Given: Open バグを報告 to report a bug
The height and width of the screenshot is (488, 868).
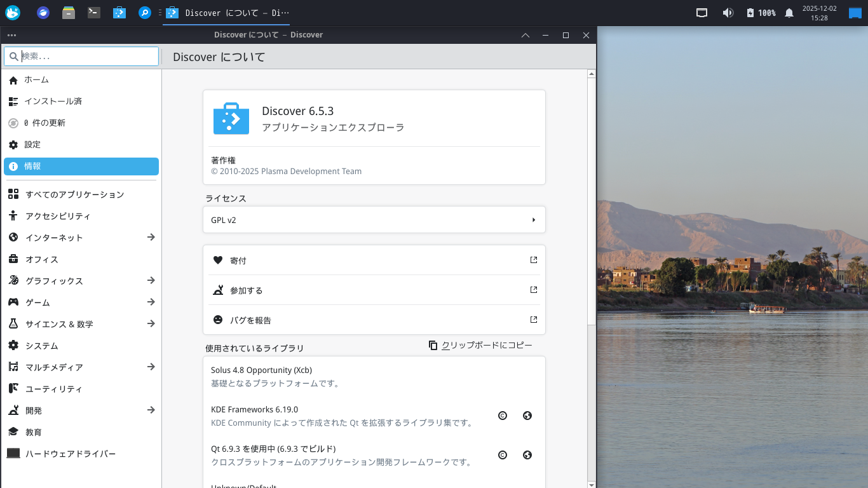Looking at the screenshot, I should 250,320.
